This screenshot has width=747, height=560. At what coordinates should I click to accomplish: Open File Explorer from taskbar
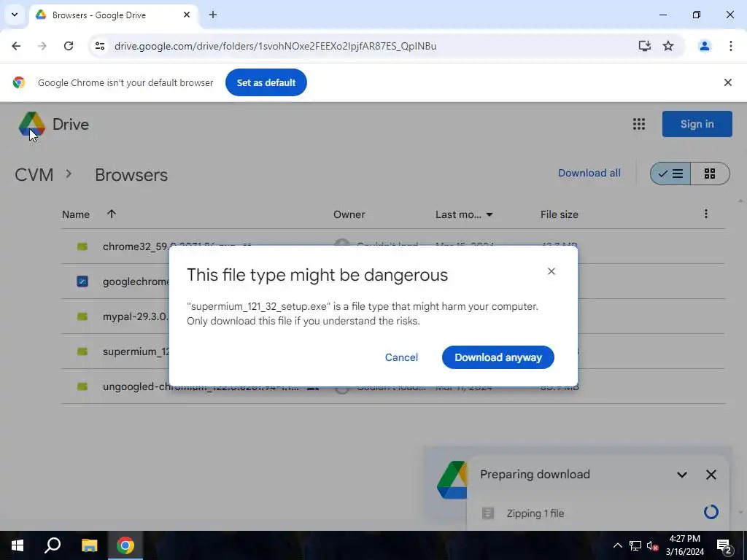point(89,545)
